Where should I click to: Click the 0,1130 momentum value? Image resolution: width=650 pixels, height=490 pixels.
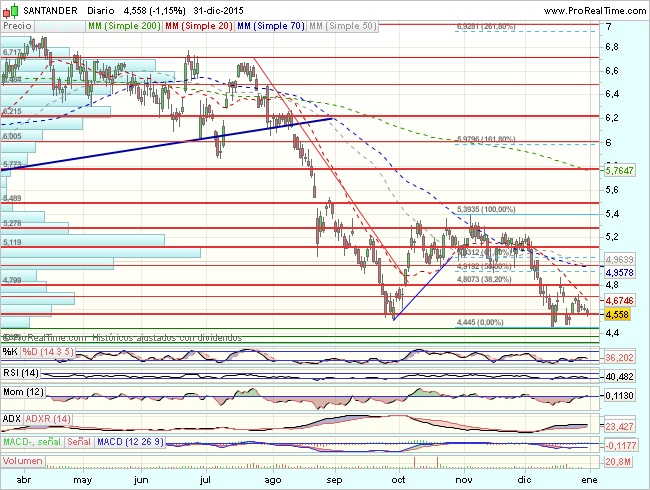619,396
